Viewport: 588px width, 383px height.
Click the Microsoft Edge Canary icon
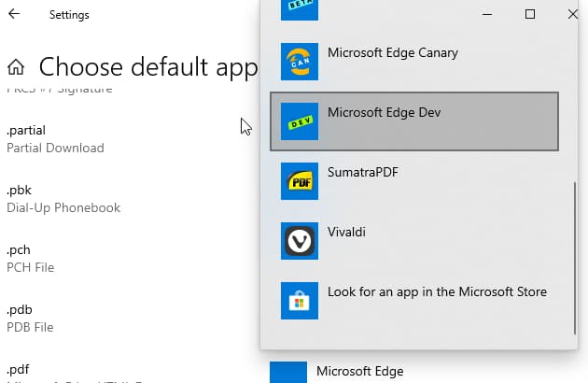pos(300,62)
